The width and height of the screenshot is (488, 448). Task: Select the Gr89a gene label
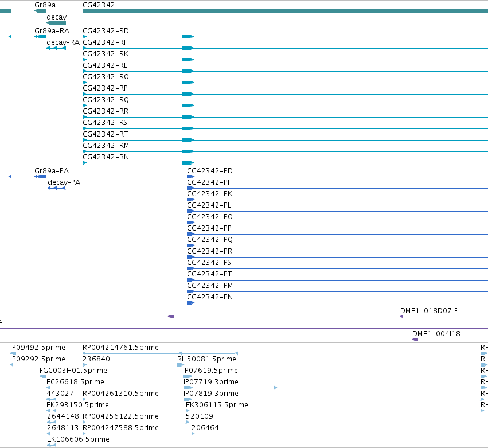45,5
